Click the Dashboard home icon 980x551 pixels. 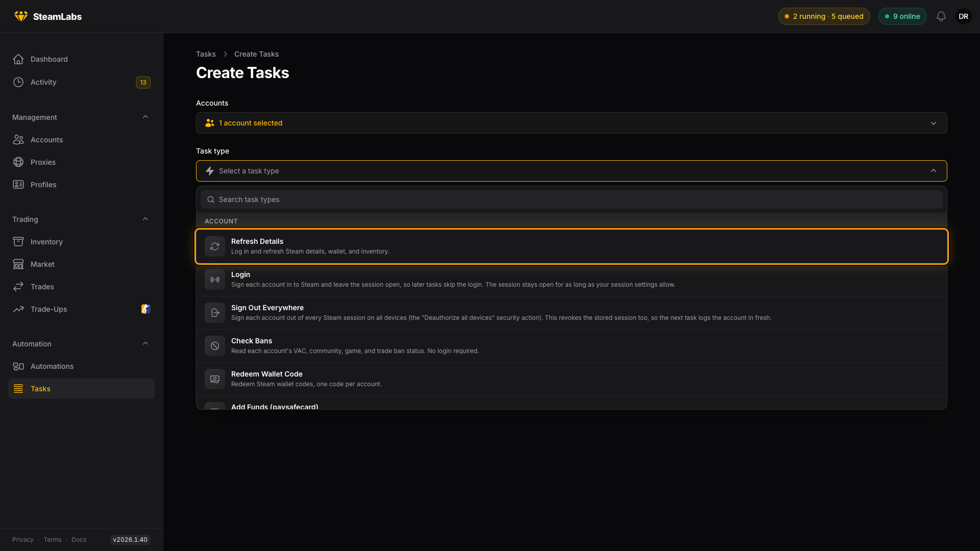pos(18,59)
